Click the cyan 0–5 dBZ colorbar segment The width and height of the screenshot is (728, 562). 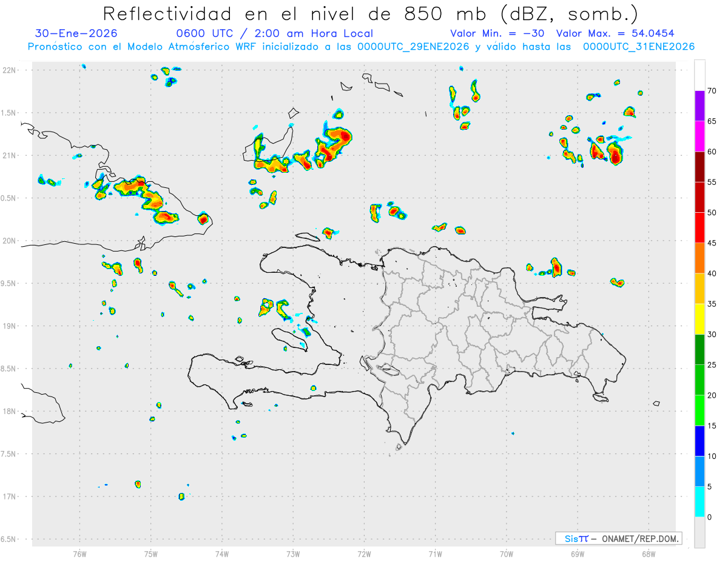pos(699,502)
